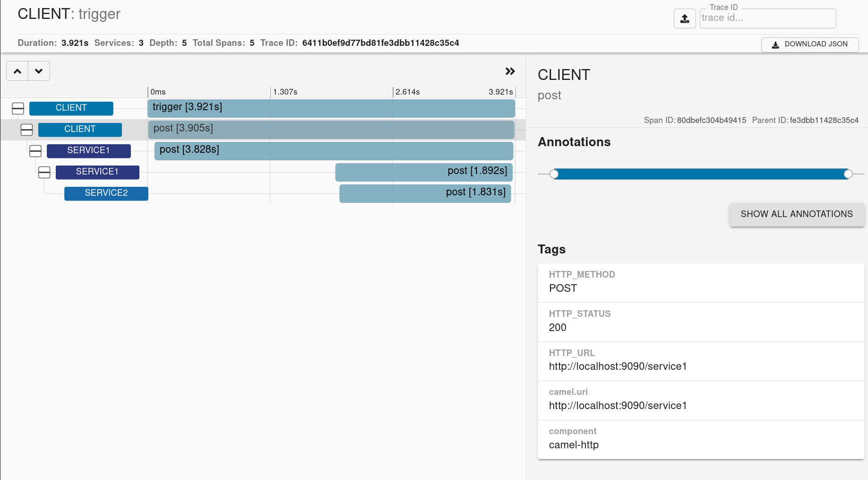
Task: Click the upload JSON trace icon
Action: 684,19
